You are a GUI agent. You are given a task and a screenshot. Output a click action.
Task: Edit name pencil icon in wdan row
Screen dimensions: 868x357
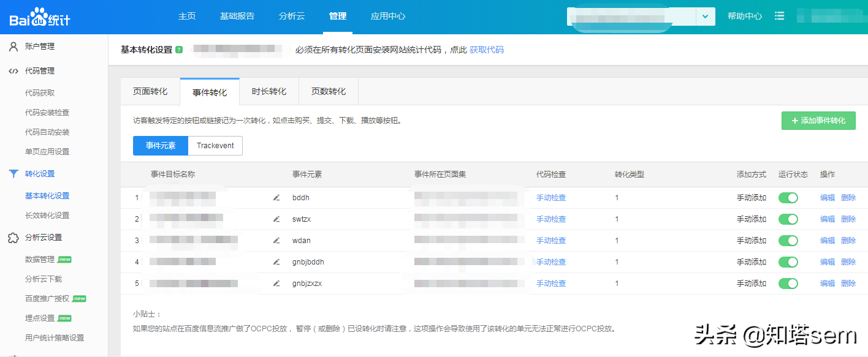276,241
